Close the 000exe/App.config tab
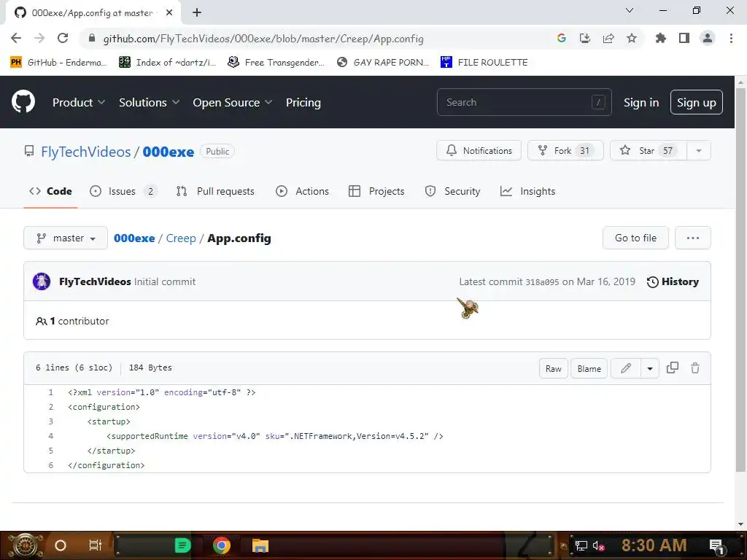 169,13
